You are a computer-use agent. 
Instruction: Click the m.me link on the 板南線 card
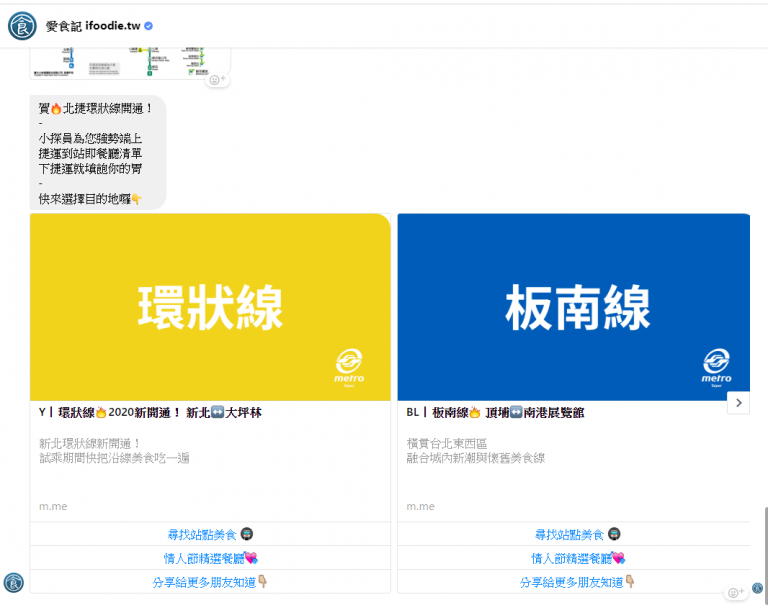[420, 507]
